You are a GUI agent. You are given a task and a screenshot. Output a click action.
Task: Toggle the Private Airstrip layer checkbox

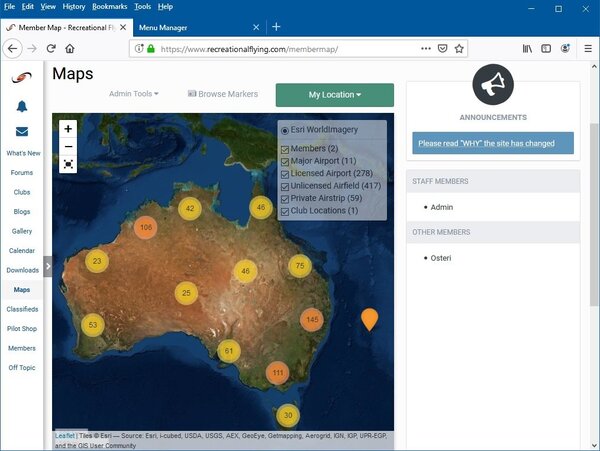285,198
